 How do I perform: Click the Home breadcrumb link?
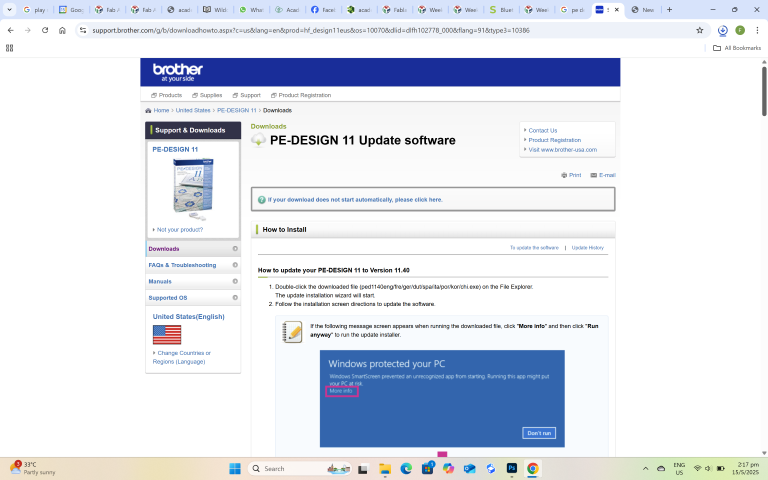(x=161, y=110)
